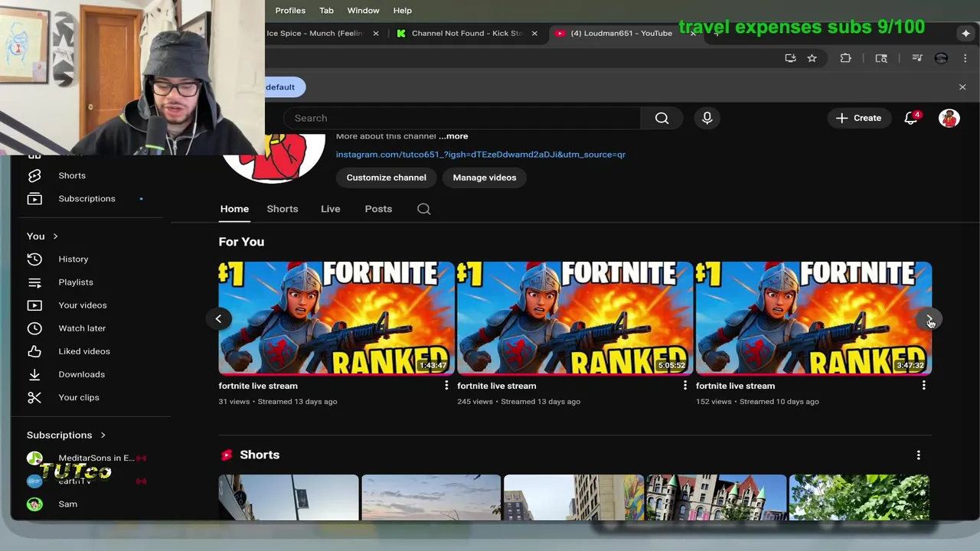Open the media controls toolbar icon
Viewport: 980px width, 551px height.
pos(916,58)
